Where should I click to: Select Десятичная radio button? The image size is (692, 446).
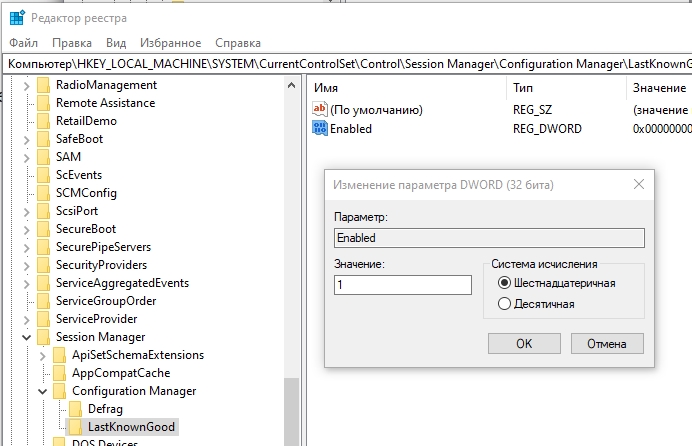504,304
